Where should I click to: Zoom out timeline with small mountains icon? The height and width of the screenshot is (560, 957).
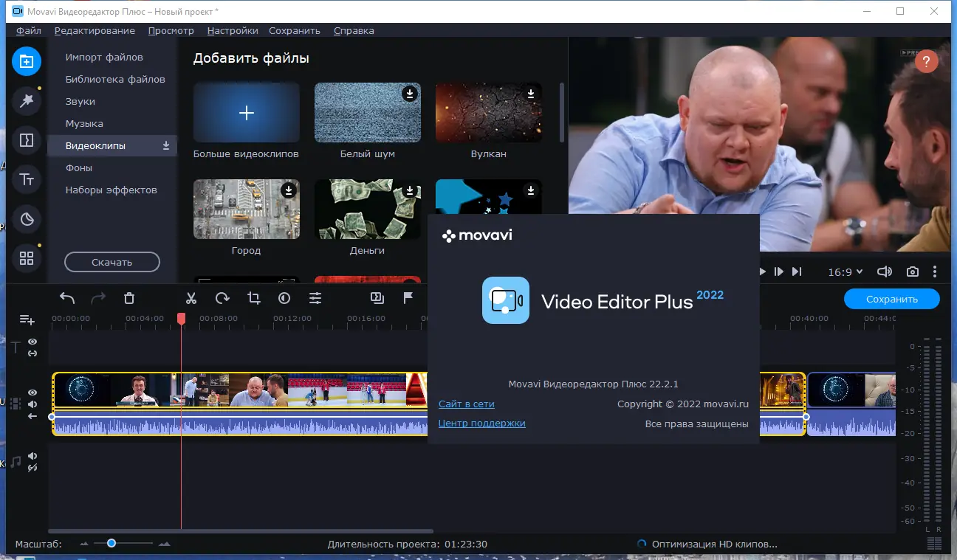[83, 544]
